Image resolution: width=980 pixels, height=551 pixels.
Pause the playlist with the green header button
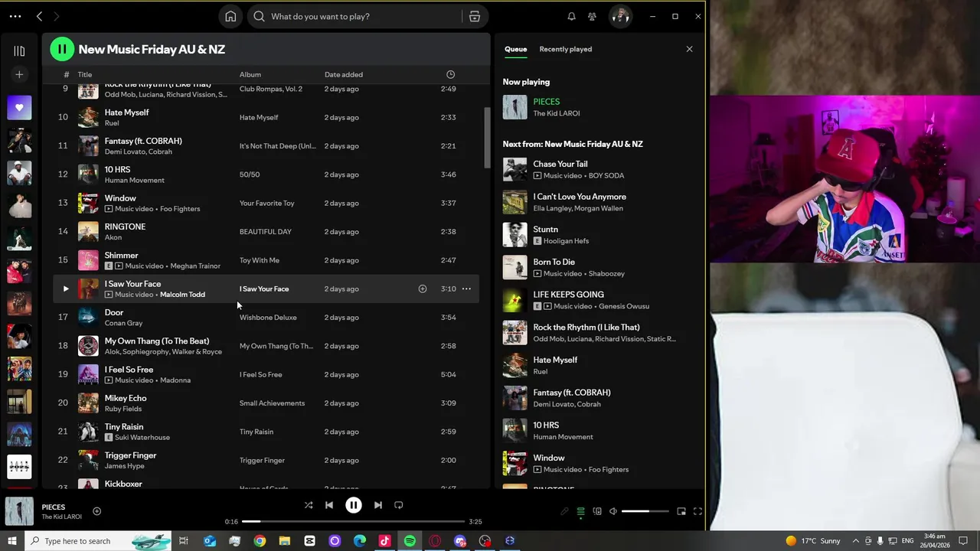[x=62, y=49]
